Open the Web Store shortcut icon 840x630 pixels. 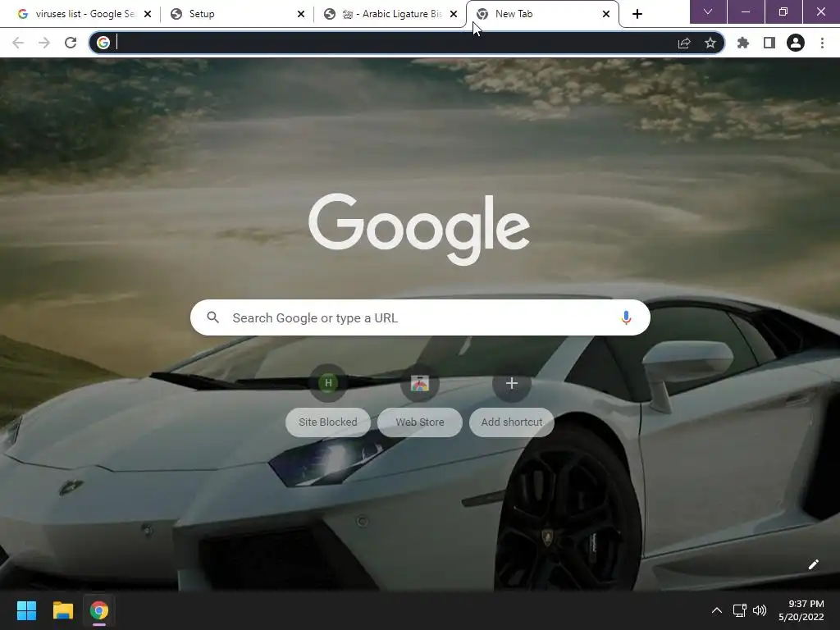(420, 383)
